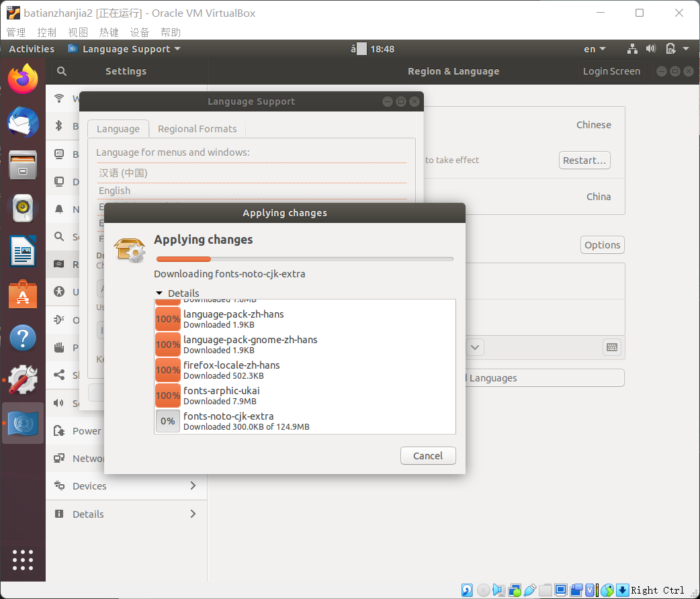Click VirtualBox optical disk status icon
The height and width of the screenshot is (599, 700).
coord(483,590)
